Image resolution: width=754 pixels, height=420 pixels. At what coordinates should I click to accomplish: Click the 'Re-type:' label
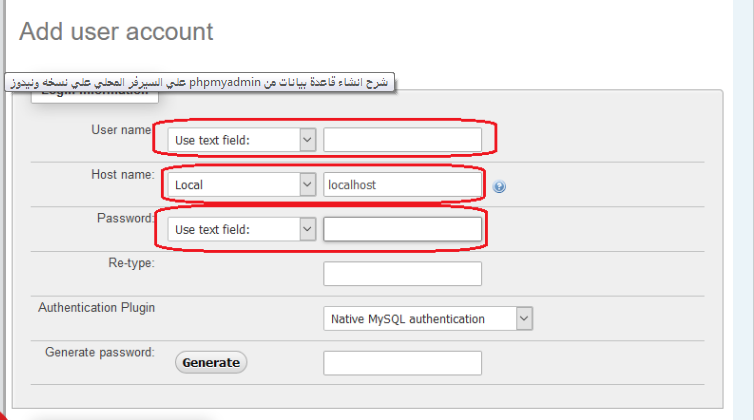[131, 263]
